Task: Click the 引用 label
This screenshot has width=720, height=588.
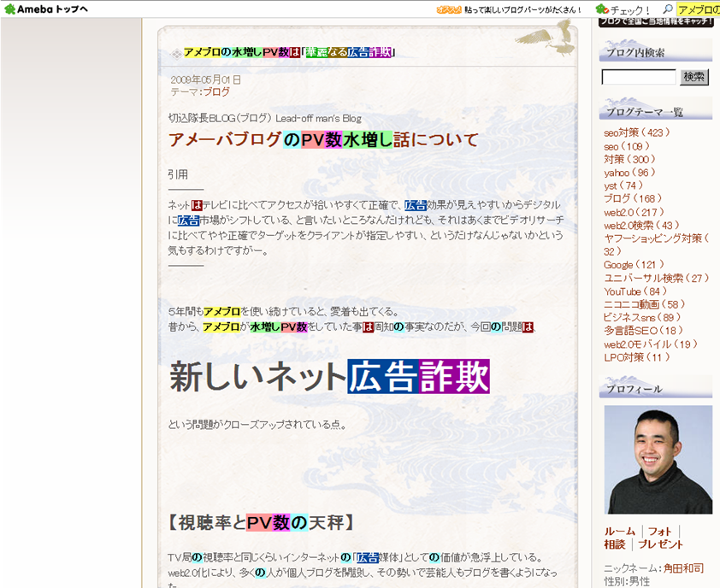Action: tap(178, 174)
